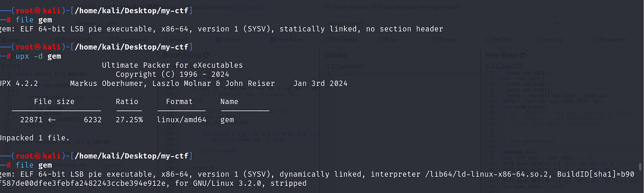Open the 'Select a Sample' dropdown
This screenshot has height=193, width=644.
coord(441,23)
